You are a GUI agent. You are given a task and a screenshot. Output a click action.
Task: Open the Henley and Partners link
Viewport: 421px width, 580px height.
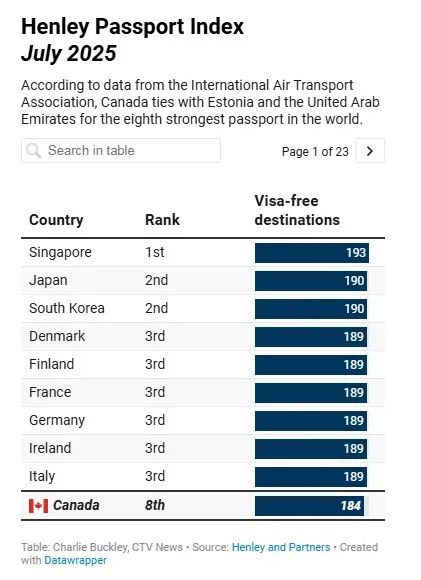coord(281,547)
